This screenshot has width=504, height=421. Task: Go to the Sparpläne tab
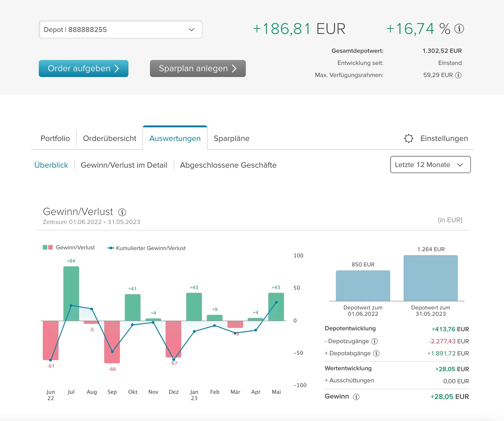coord(232,138)
